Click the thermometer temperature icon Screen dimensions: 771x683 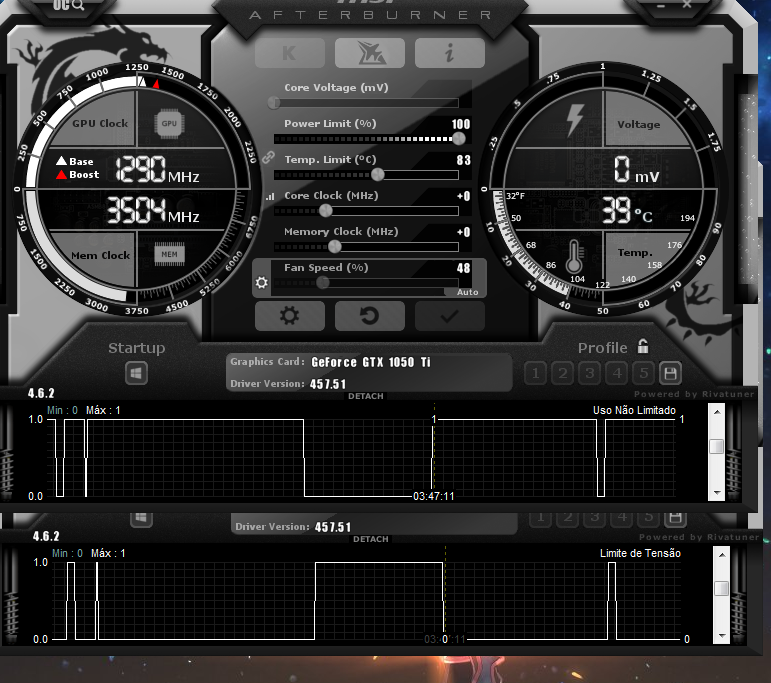tap(574, 257)
